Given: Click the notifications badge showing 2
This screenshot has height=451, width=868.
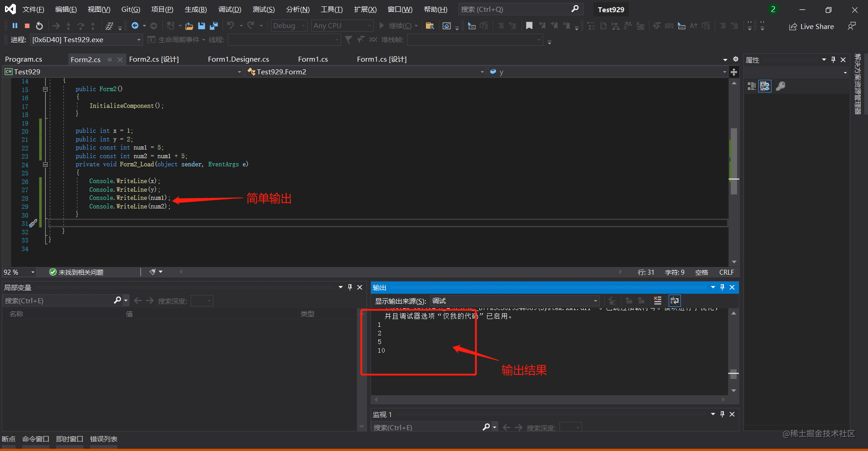Looking at the screenshot, I should click(773, 9).
